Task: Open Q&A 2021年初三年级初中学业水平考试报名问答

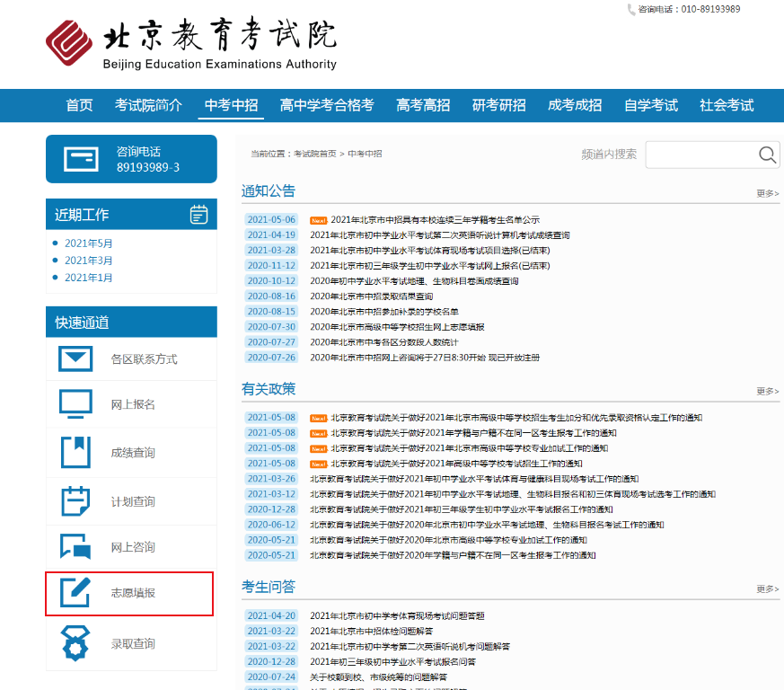Action: (393, 662)
